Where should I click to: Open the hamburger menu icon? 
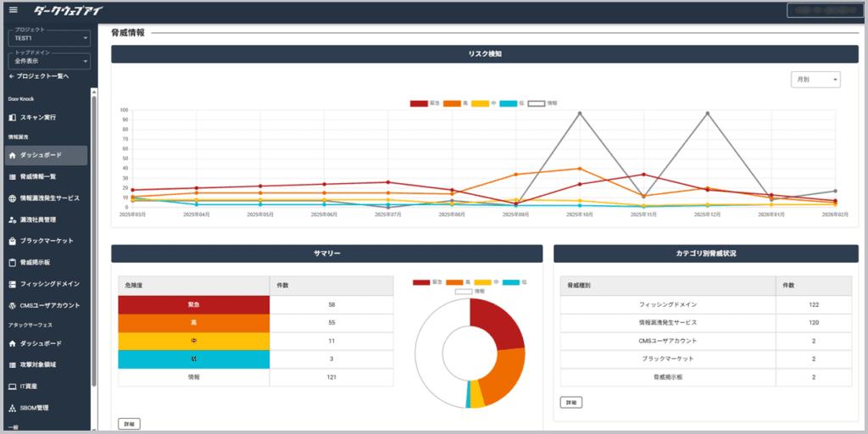(13, 10)
